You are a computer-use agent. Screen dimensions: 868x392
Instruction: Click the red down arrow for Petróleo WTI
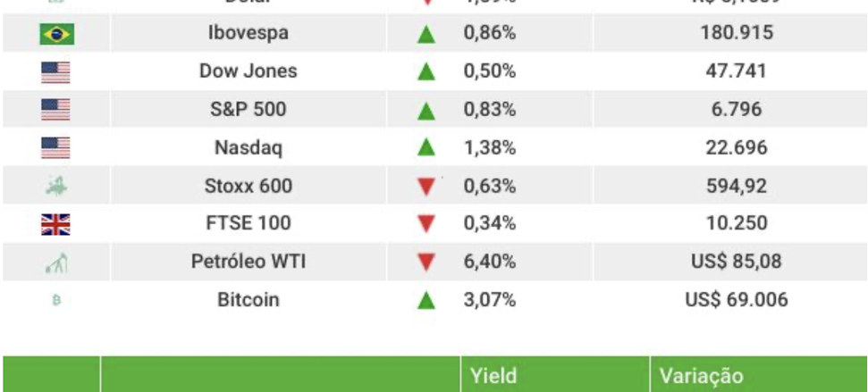click(426, 263)
